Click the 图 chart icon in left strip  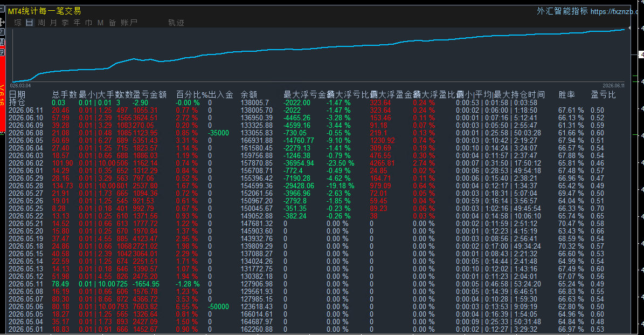pos(2,42)
